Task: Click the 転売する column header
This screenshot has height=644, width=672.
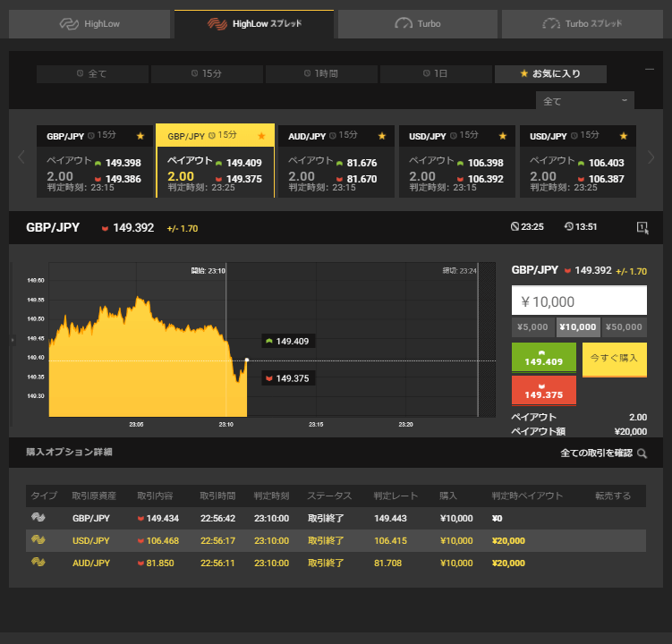Action: click(x=613, y=496)
